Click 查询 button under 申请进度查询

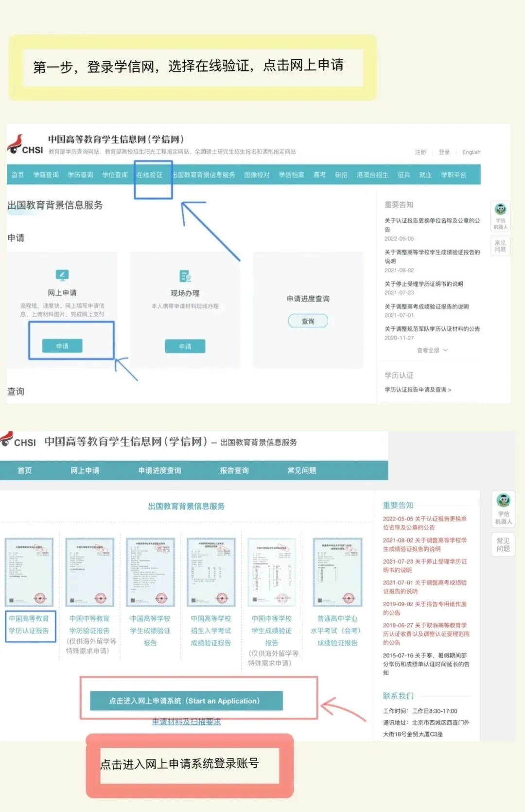[x=308, y=321]
